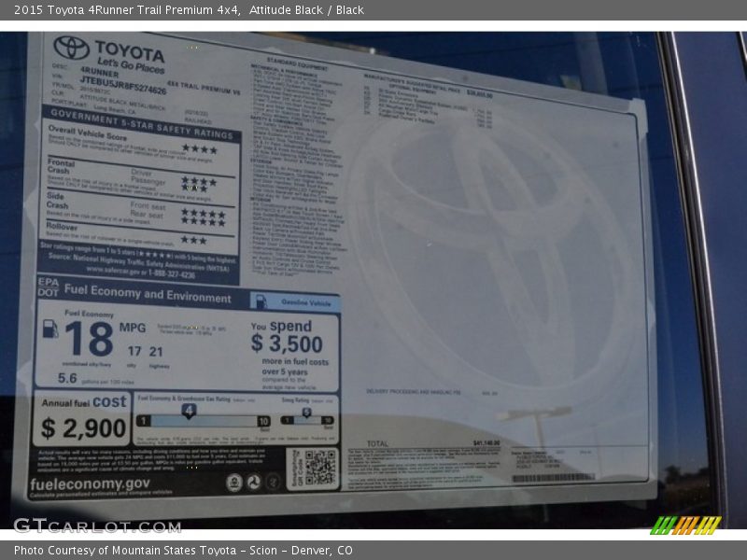Click the striped color logo at bottom right

click(685, 525)
